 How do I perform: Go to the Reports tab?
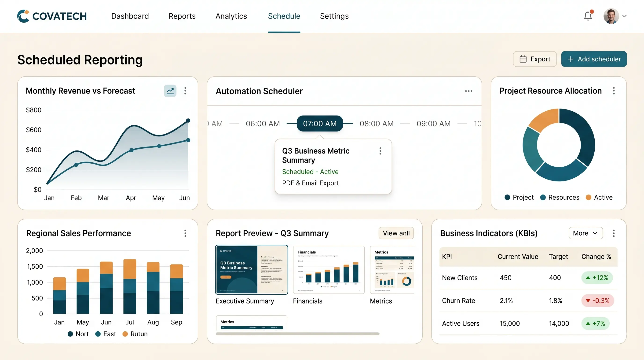pyautogui.click(x=182, y=16)
